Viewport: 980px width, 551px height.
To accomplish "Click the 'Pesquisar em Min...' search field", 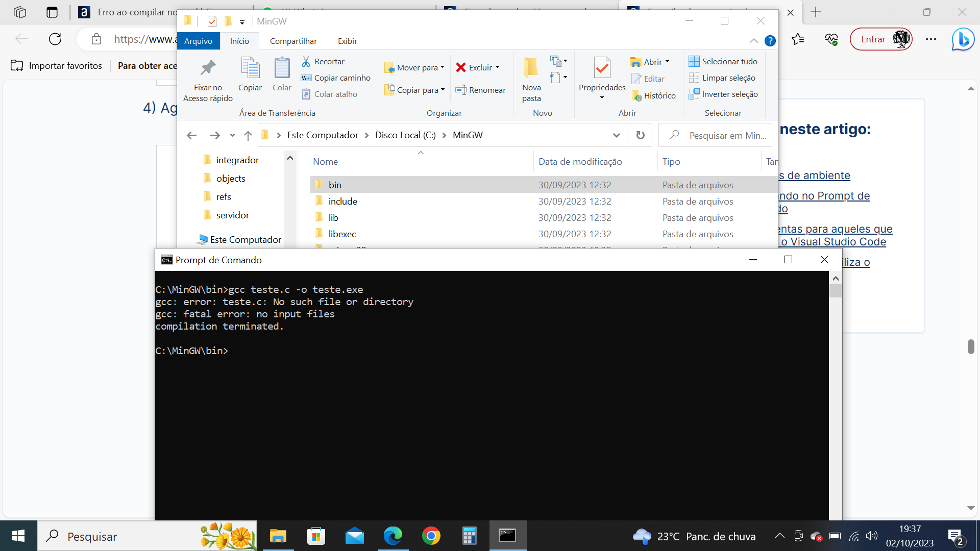I will tap(715, 135).
